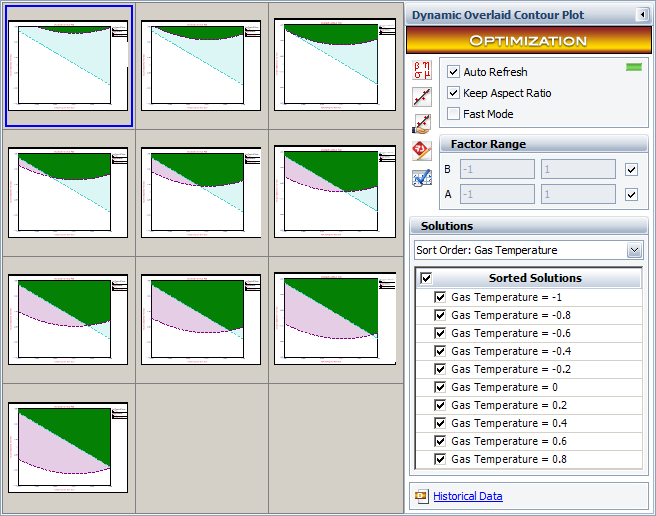656x516 pixels.
Task: Click the Greek-letter parameters icon (β η σ μ)
Action: coord(422,69)
